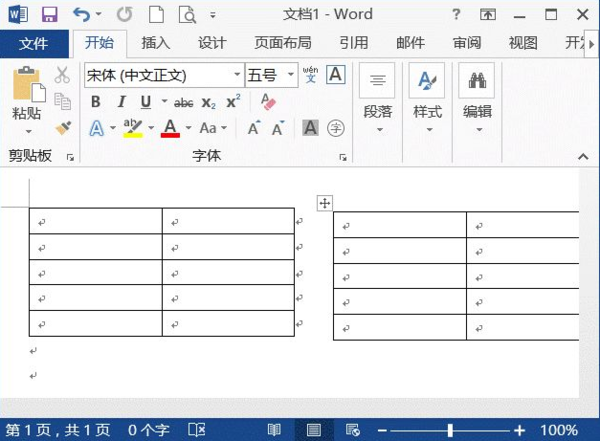
Task: Click the Format Painter brush icon
Action: 63,128
